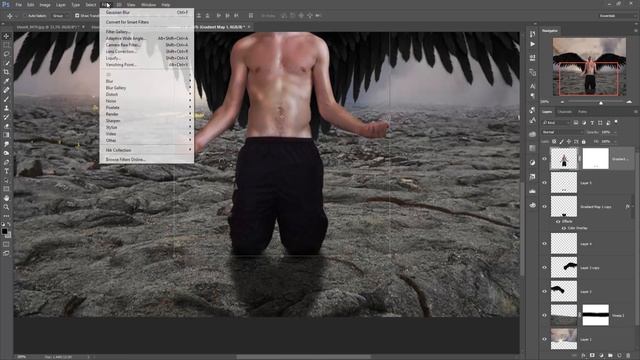Expand the Nik Collection submenu

point(147,150)
